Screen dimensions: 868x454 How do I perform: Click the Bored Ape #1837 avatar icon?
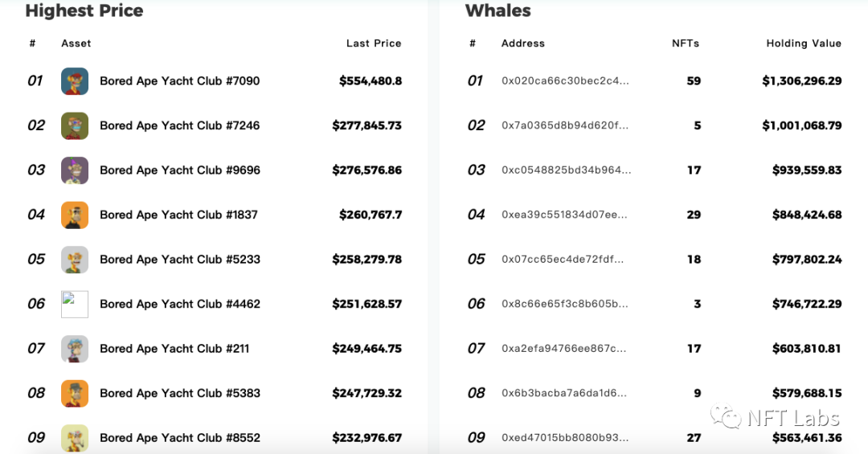pos(75,215)
